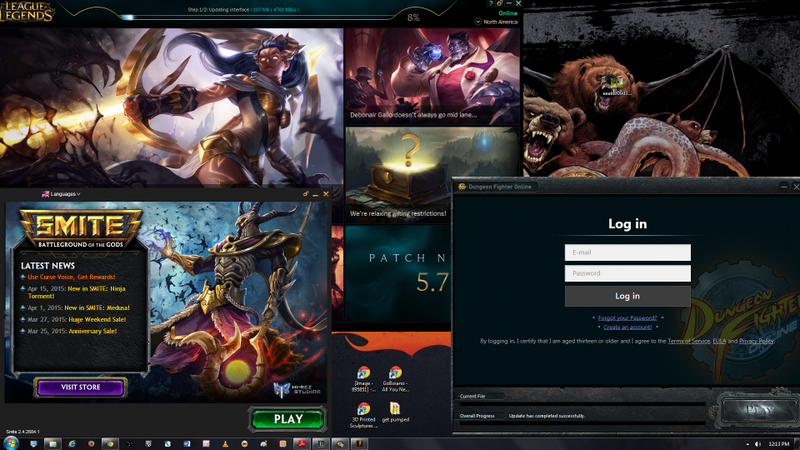Click Dungeon Fighter Online title bar icon
Viewport: 800px width, 450px height.
coord(462,187)
